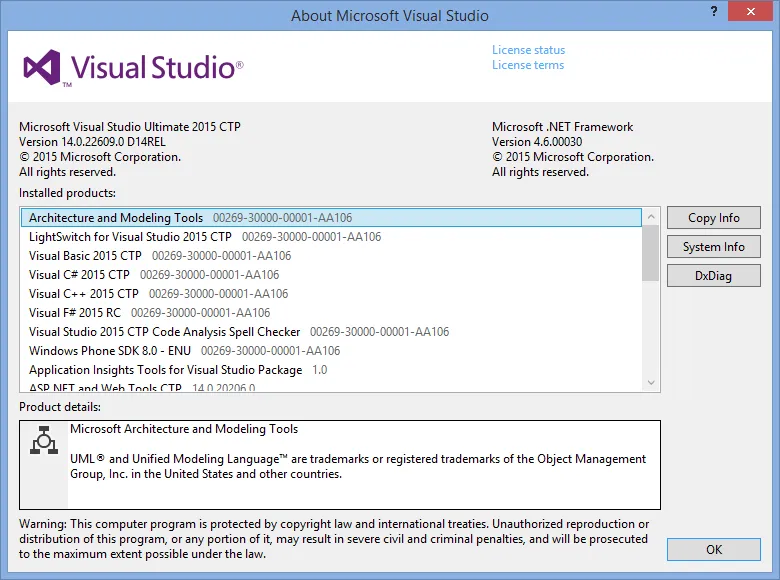Open the License status link

point(528,50)
